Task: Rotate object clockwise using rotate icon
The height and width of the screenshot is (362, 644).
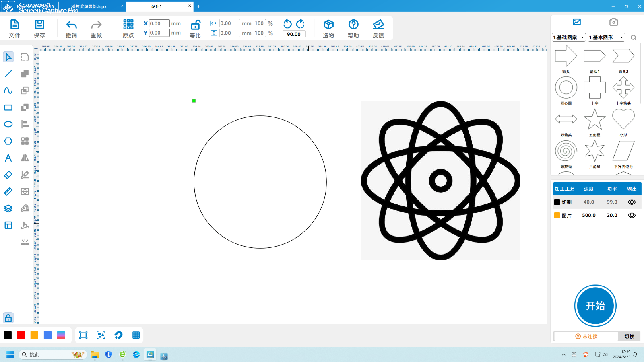Action: pyautogui.click(x=300, y=24)
